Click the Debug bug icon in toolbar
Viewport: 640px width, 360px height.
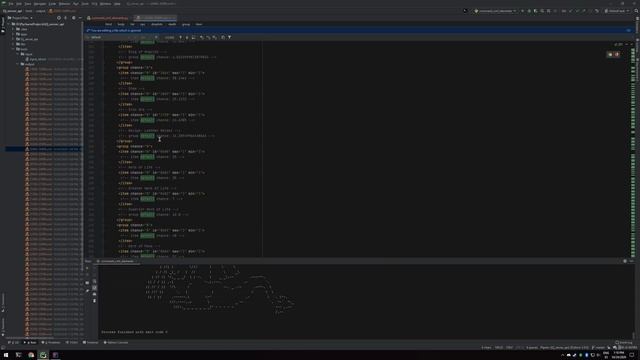pos(529,11)
